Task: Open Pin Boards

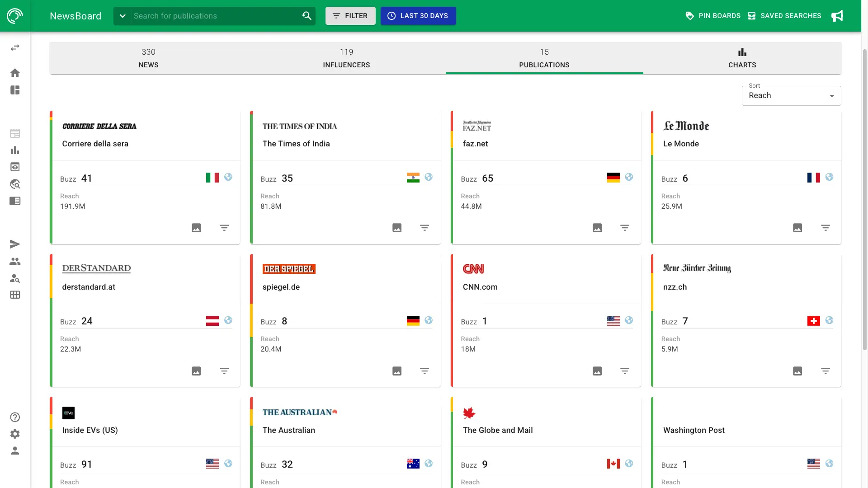Action: point(713,16)
